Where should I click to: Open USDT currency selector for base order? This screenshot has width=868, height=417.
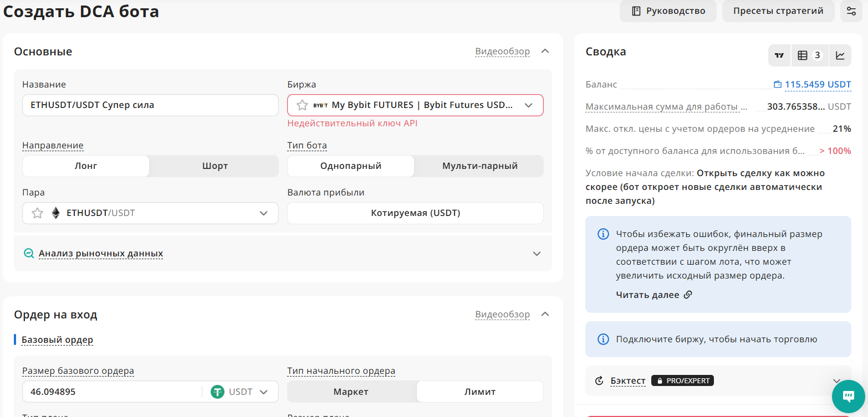point(239,392)
